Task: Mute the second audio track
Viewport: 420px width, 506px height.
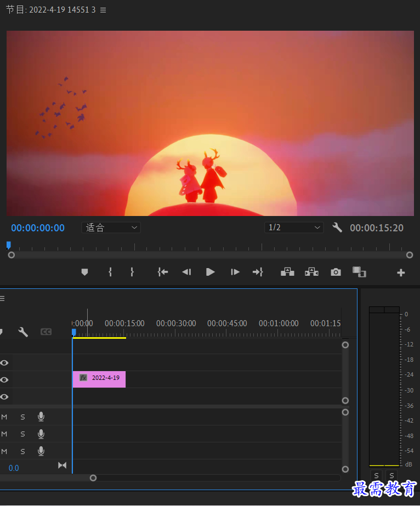Action: 4,434
